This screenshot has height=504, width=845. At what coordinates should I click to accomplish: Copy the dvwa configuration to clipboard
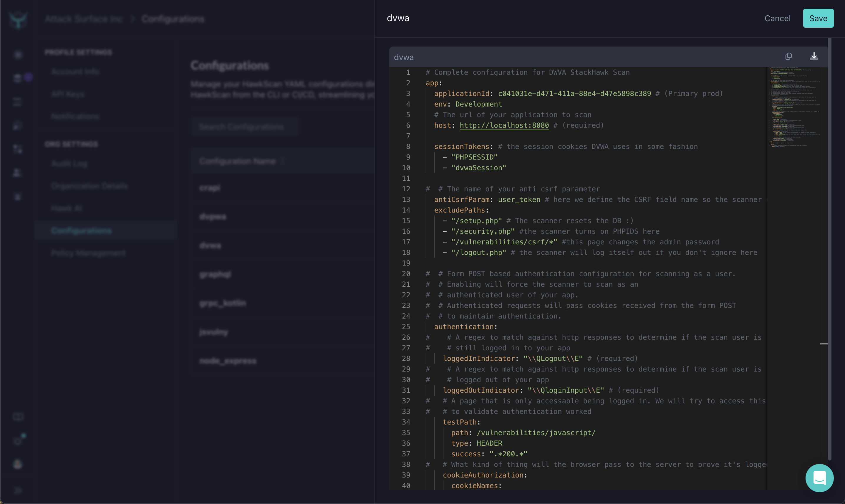coord(788,57)
